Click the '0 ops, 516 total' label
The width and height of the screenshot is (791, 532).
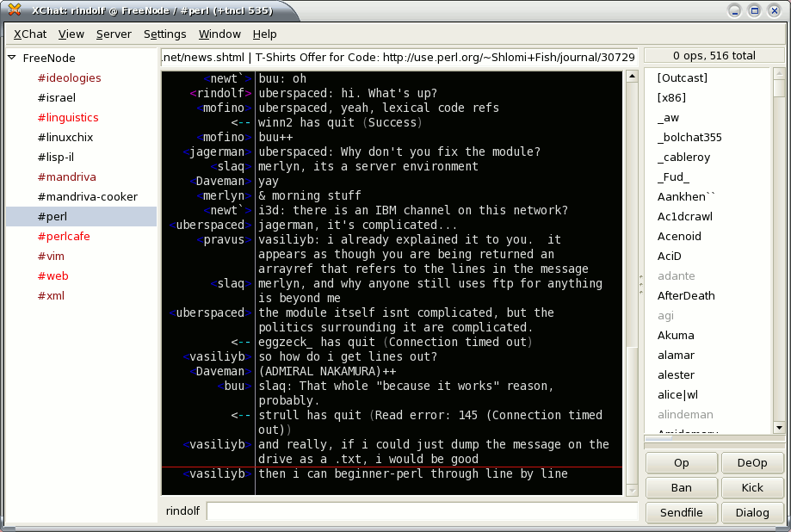(714, 55)
